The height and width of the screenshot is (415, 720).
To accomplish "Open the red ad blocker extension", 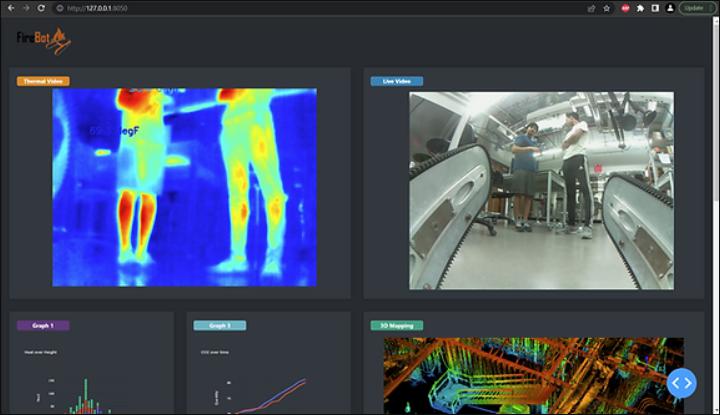I will [x=625, y=8].
